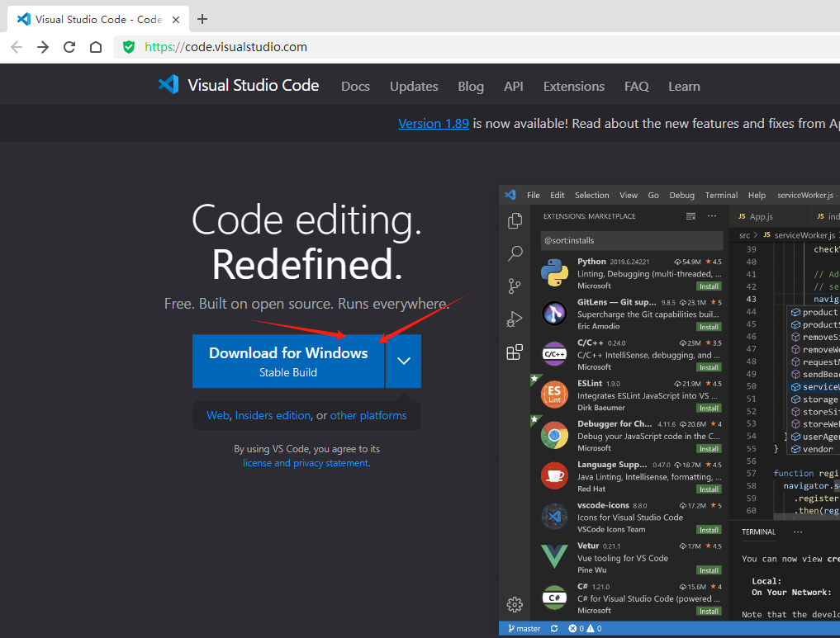Open license and privacy statement link
Image resolution: width=840 pixels, height=638 pixels.
pyautogui.click(x=306, y=463)
